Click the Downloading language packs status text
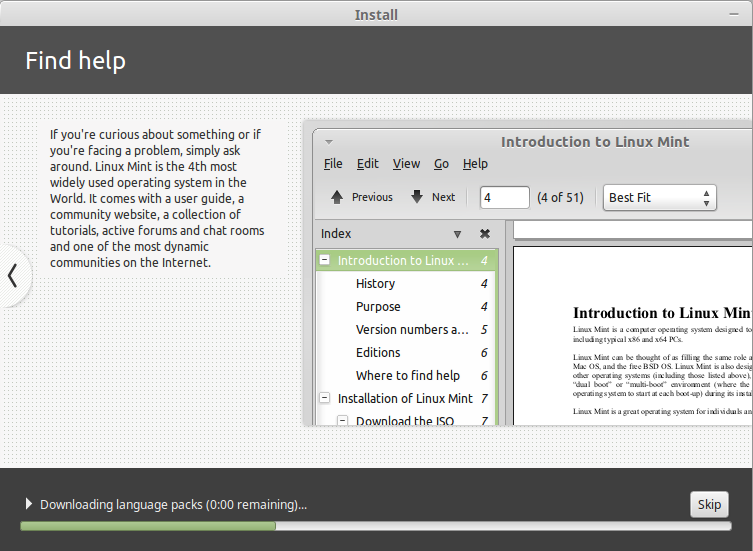 click(x=173, y=505)
